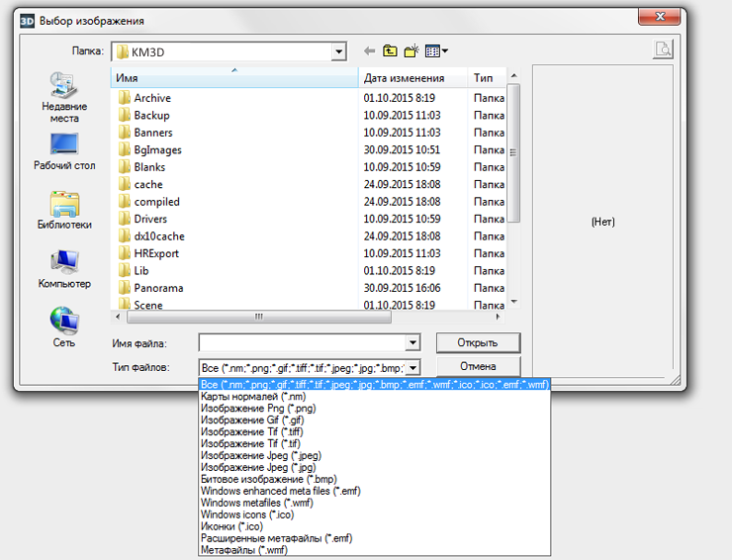Viewport: 732px width, 560px height.
Task: Click date 30.09.2015 16:06 for Panorama
Action: coord(402,288)
